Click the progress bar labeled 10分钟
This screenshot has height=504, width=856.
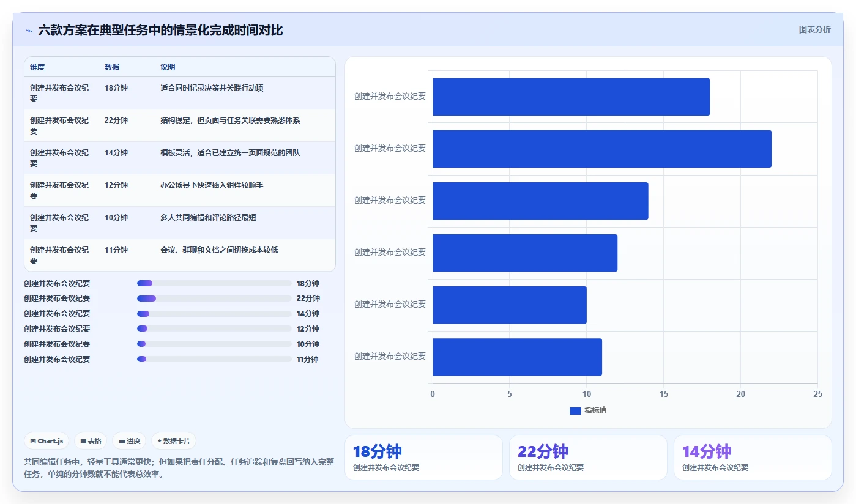tap(214, 344)
